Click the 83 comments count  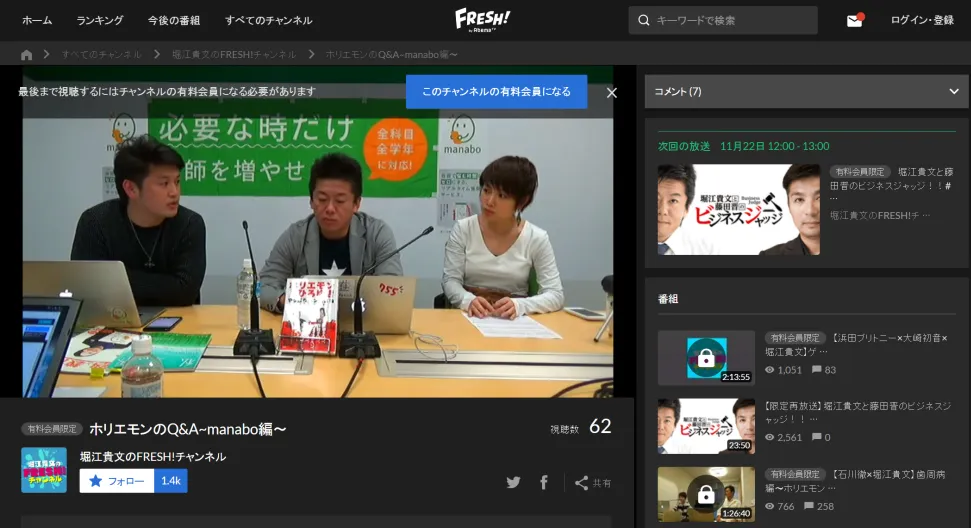coord(824,370)
